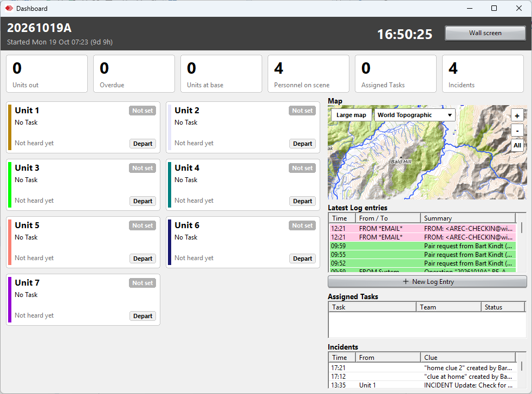Click the Not set badge on Unit 3
Screen dimensions: 532x394
point(142,168)
